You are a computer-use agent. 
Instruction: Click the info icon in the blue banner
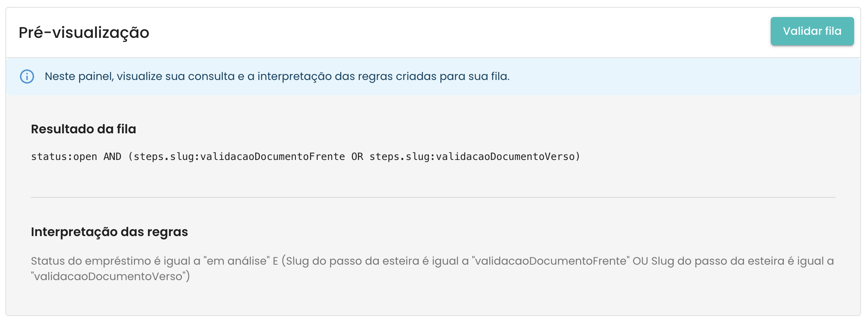pos(27,76)
